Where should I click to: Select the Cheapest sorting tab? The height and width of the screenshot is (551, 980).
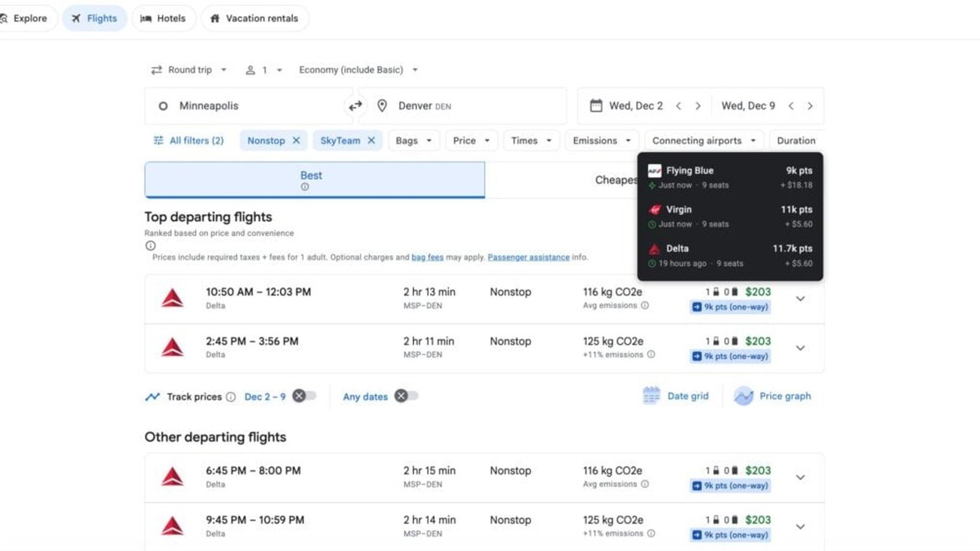click(616, 180)
